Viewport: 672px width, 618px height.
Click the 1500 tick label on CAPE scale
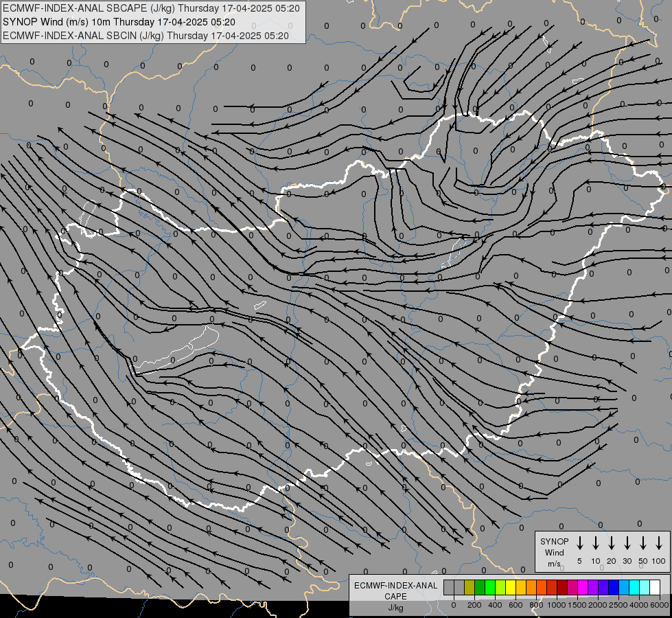coord(577,605)
